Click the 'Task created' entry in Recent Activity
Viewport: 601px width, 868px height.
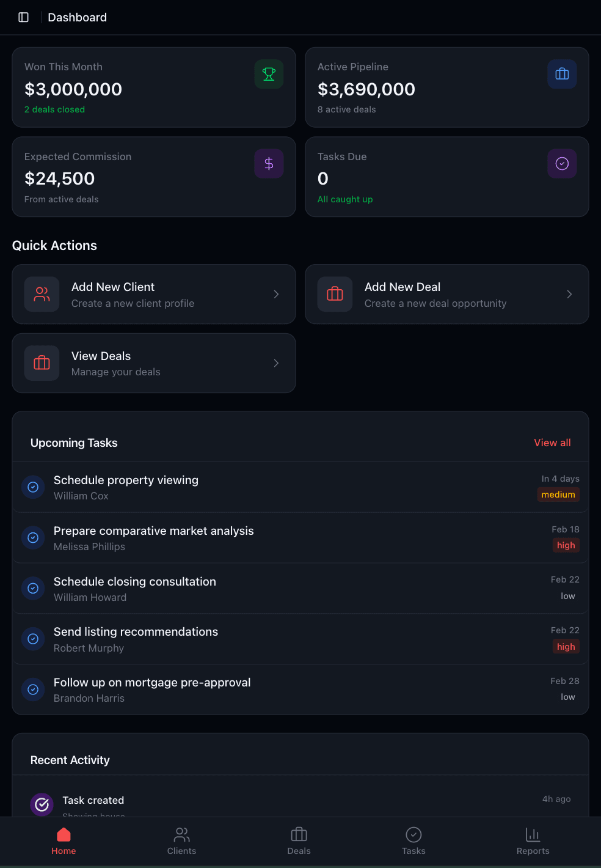(93, 800)
